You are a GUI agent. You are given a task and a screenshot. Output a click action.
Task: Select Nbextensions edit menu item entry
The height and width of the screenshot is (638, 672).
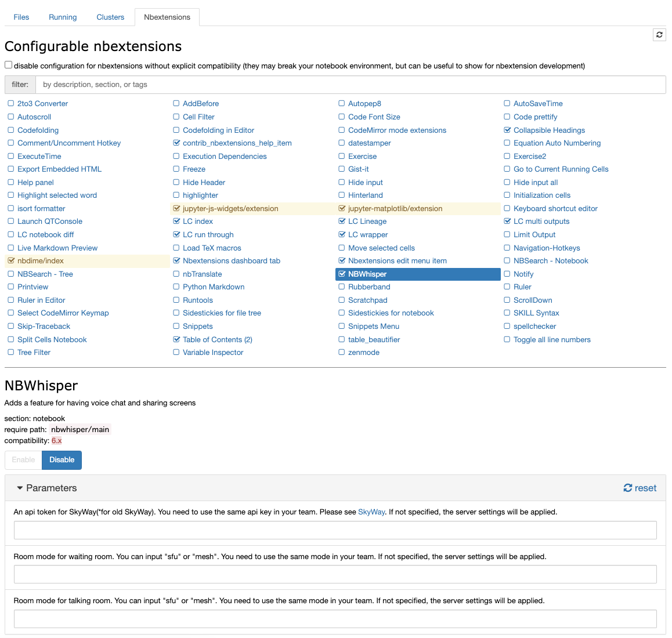[398, 261]
